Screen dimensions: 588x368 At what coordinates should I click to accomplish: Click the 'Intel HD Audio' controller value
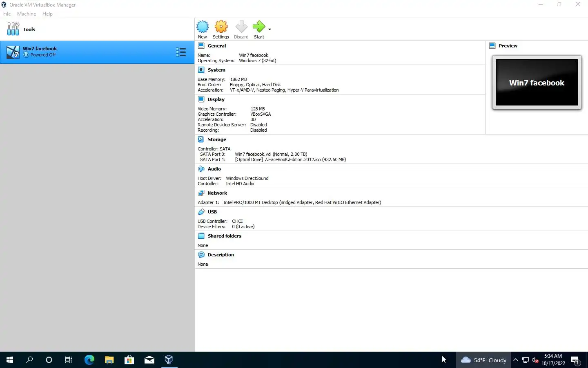240,184
